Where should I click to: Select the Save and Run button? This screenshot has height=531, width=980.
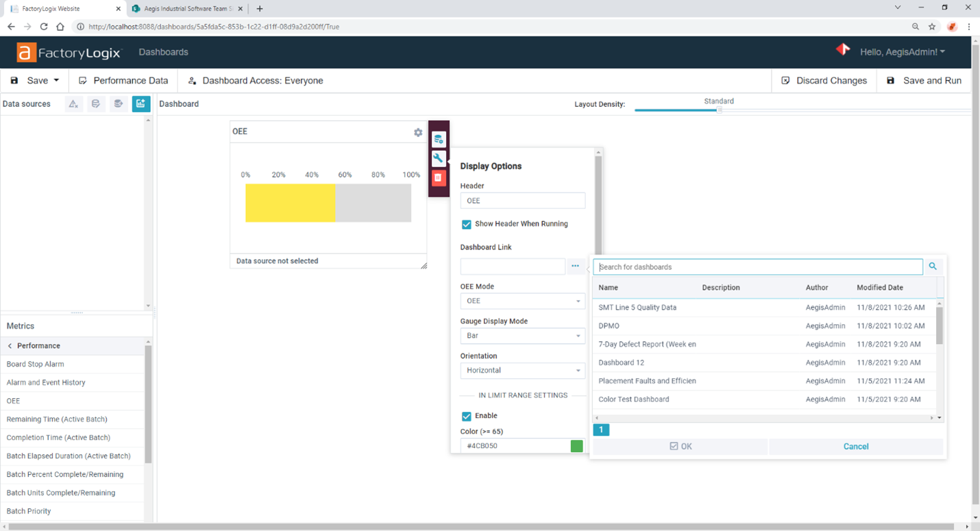[924, 80]
